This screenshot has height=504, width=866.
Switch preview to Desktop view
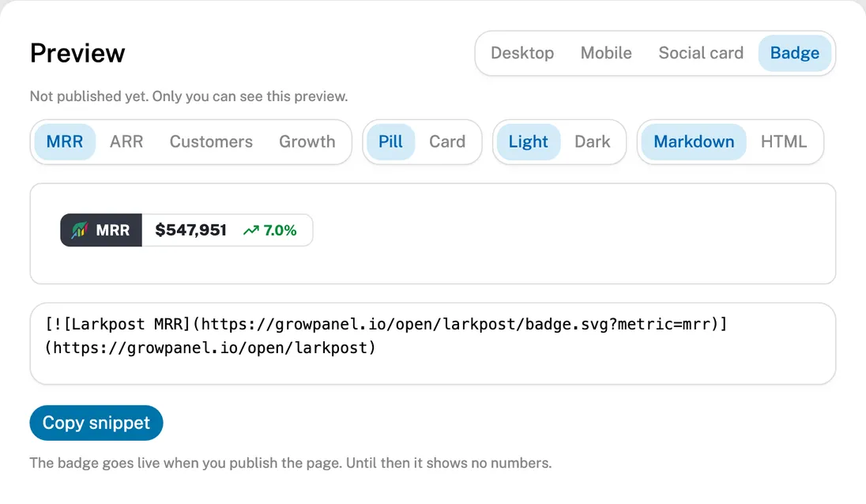click(522, 53)
